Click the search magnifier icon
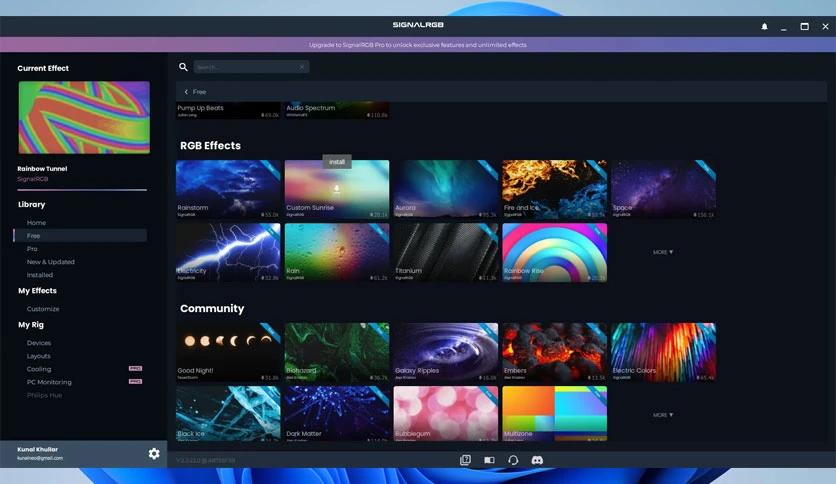 coord(183,67)
